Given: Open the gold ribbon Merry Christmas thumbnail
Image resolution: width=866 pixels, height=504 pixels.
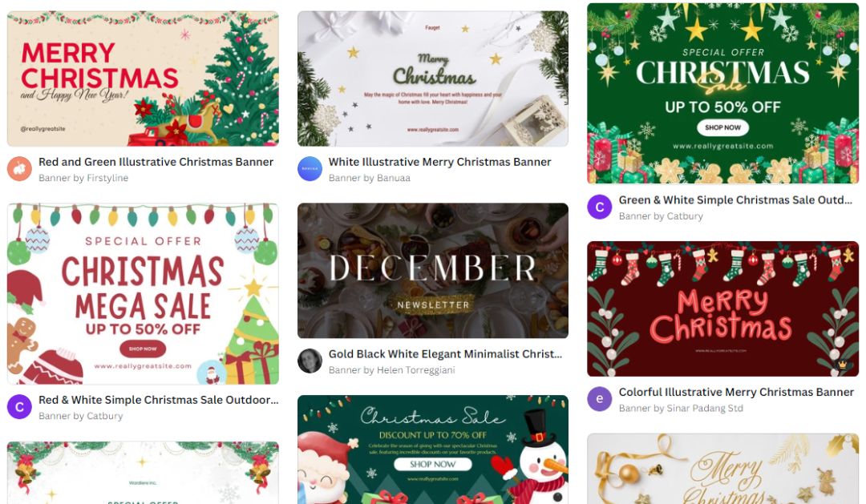Looking at the screenshot, I should [x=723, y=469].
